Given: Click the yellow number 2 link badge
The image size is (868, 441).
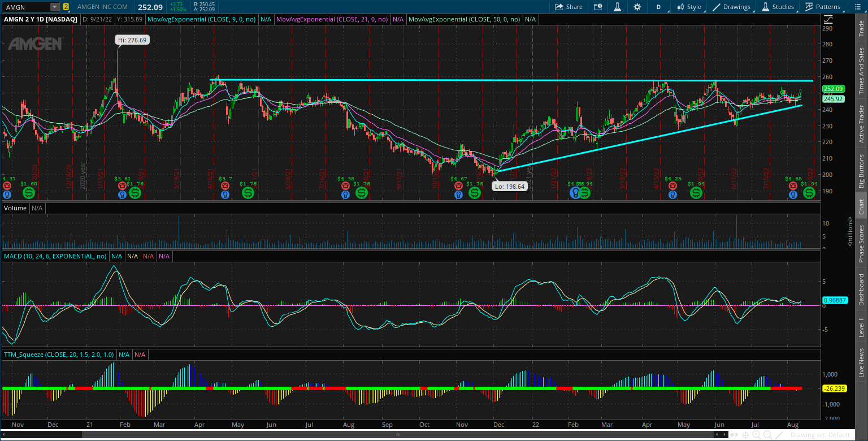Looking at the screenshot, I should click(66, 7).
